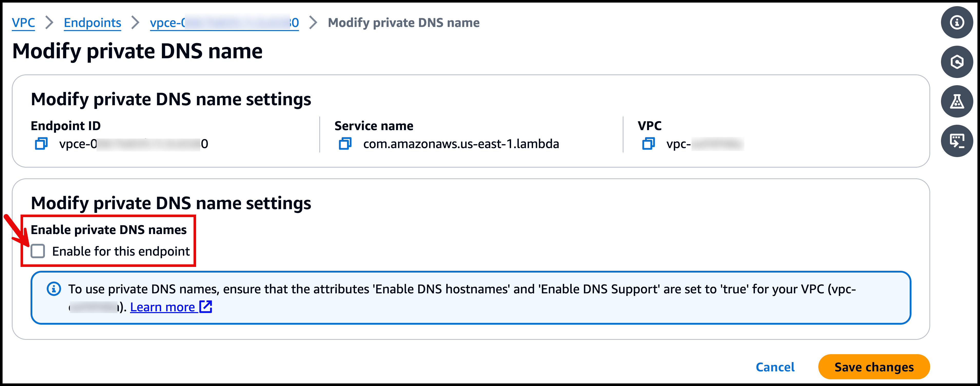This screenshot has height=386, width=980.
Task: Select the com.amazonaws.us-east-1.lambda service name text
Action: click(461, 144)
